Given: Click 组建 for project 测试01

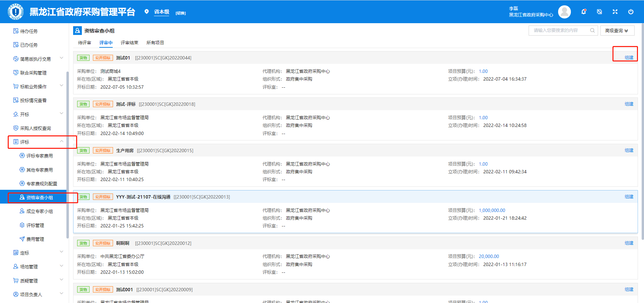Looking at the screenshot, I should (629, 58).
